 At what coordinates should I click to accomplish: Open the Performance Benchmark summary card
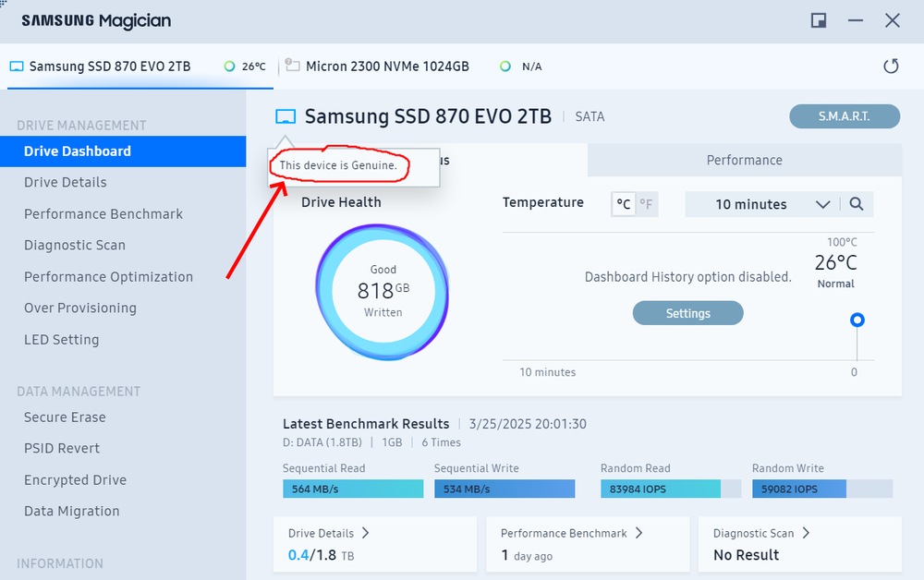pyautogui.click(x=588, y=544)
